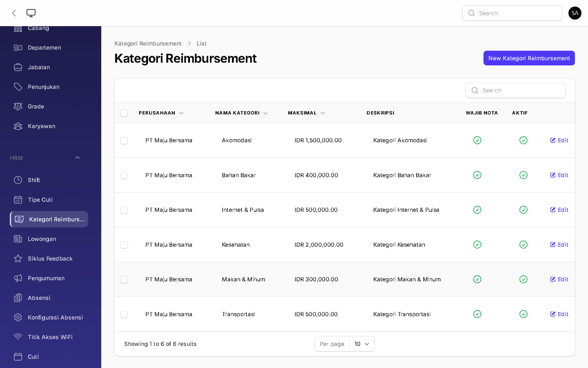588x368 pixels.
Task: Focus the table Search input field
Action: click(x=515, y=91)
